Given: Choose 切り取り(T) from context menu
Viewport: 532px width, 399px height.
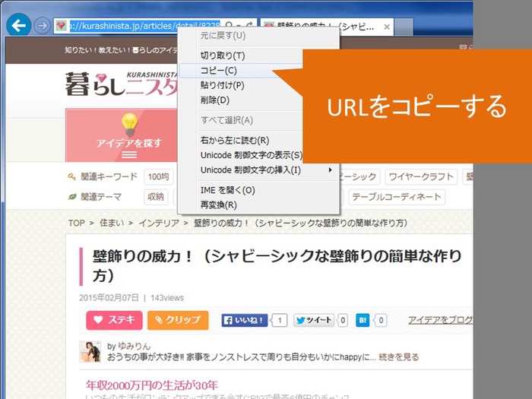Looking at the screenshot, I should pyautogui.click(x=222, y=55).
